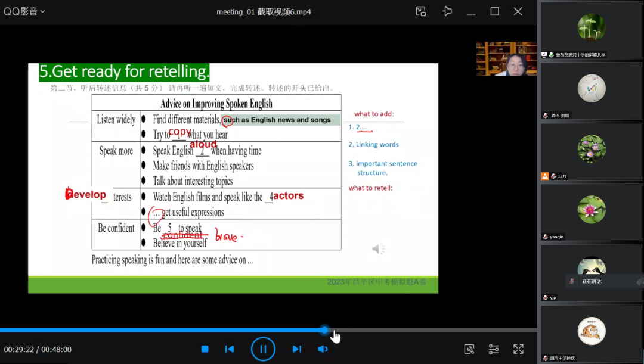Click the speaker icon on the slide
Image resolution: width=644 pixels, height=364 pixels.
[x=378, y=249]
